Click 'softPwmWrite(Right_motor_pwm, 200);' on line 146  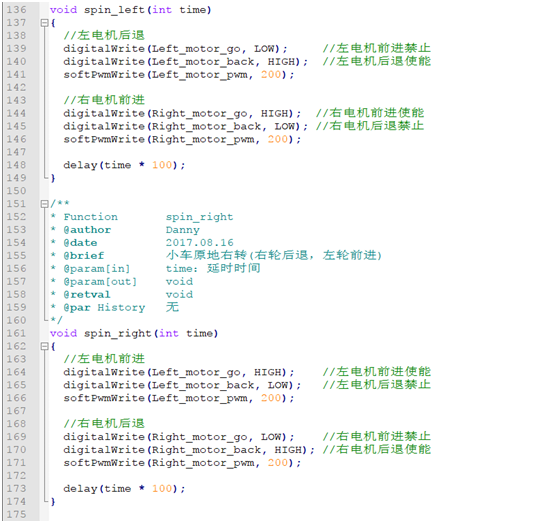click(x=182, y=139)
